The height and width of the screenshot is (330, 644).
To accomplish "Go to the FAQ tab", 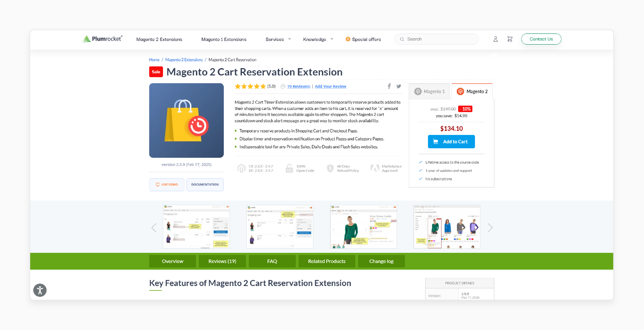I will pos(272,261).
